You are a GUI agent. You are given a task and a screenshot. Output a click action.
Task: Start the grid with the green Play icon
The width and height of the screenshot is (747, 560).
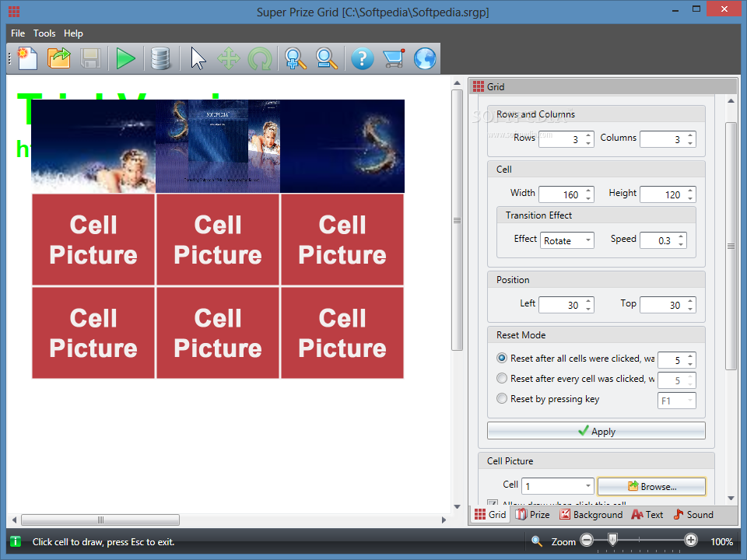click(125, 58)
